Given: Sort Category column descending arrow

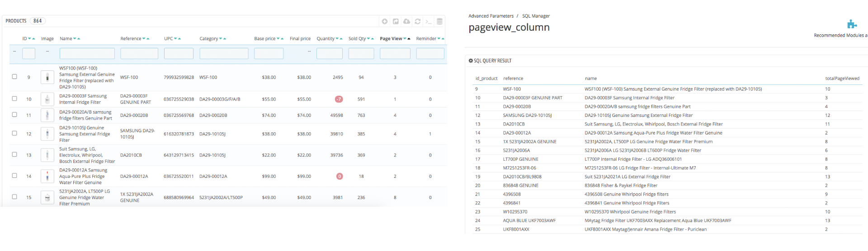Looking at the screenshot, I should pos(221,39).
